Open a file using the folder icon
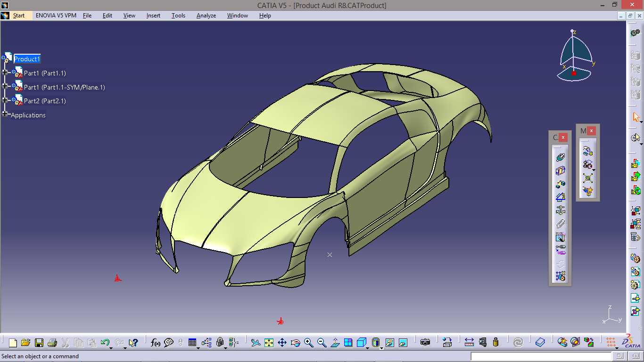 point(25,343)
